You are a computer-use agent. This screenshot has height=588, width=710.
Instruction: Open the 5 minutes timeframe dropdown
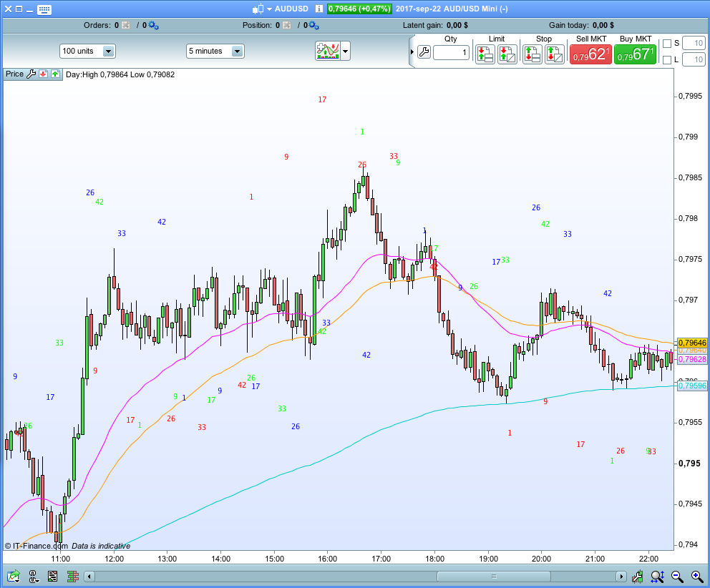click(x=215, y=52)
